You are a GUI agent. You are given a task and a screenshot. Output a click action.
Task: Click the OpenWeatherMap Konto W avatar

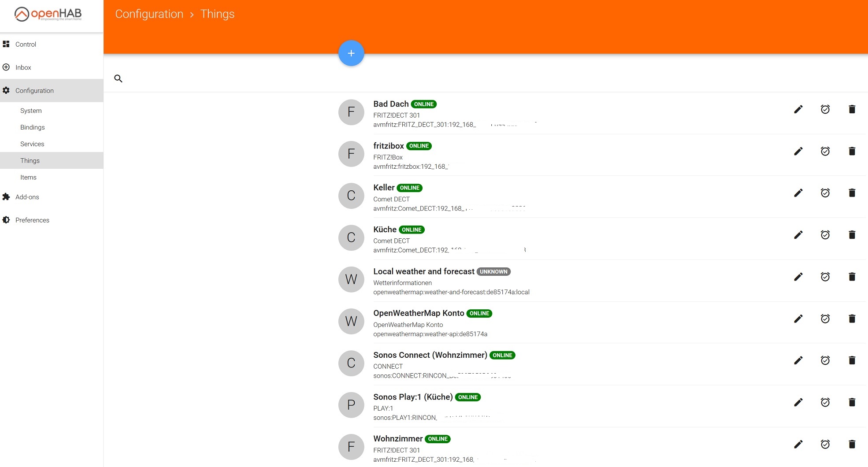[x=351, y=321]
